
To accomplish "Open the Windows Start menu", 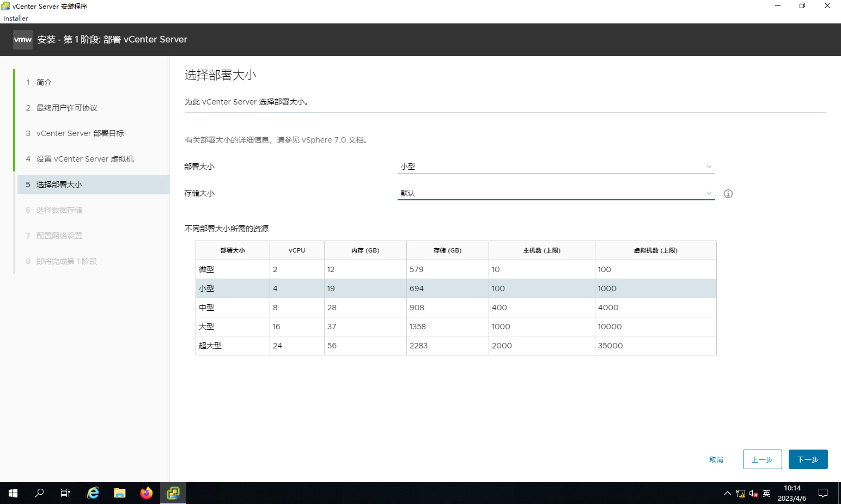I will tap(13, 493).
